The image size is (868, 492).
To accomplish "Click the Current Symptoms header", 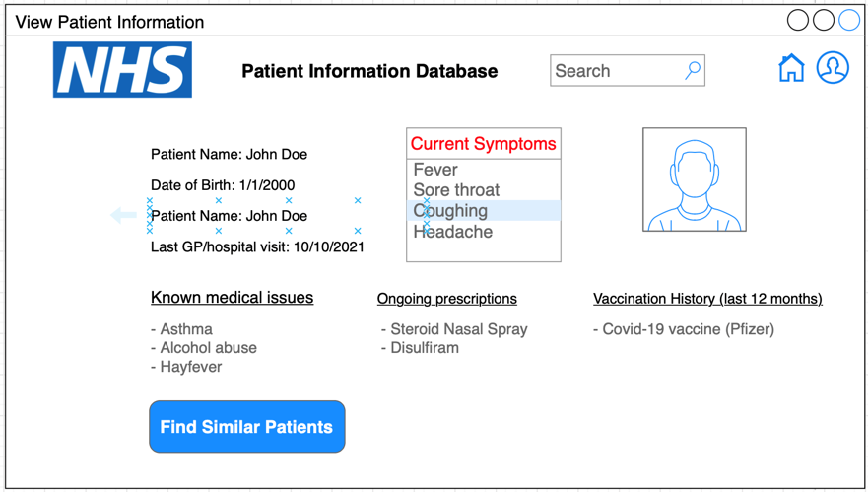I will tap(483, 144).
